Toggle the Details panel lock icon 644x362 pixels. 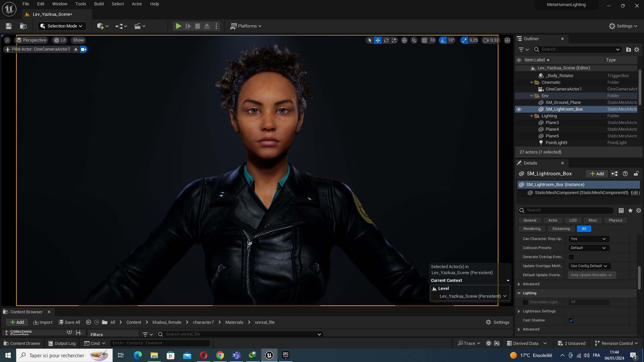(x=636, y=174)
